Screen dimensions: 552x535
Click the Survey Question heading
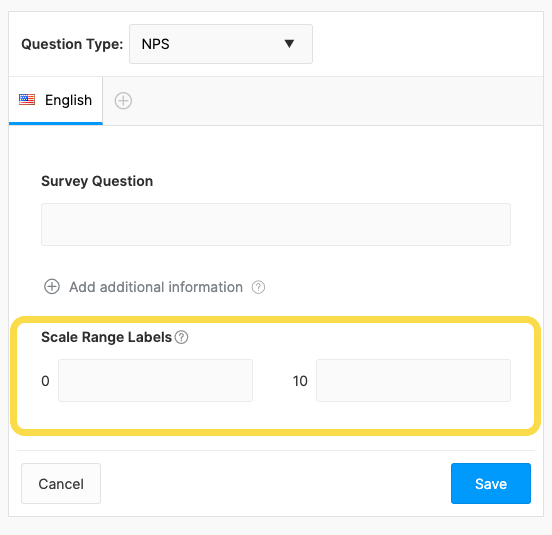(97, 181)
